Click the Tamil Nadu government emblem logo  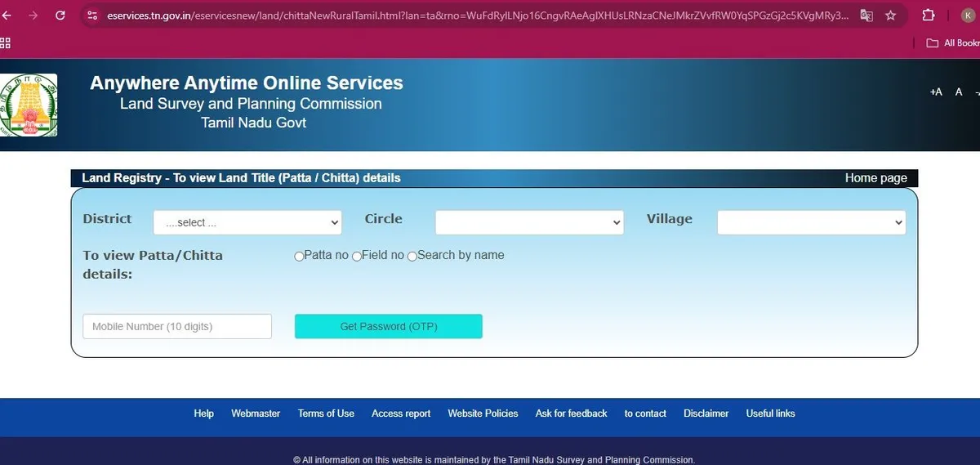pyautogui.click(x=29, y=105)
